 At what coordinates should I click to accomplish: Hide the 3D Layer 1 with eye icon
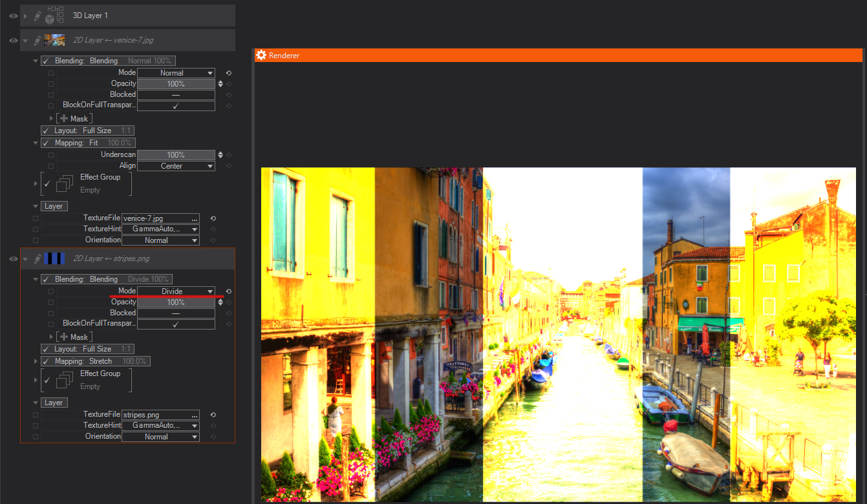pyautogui.click(x=13, y=16)
